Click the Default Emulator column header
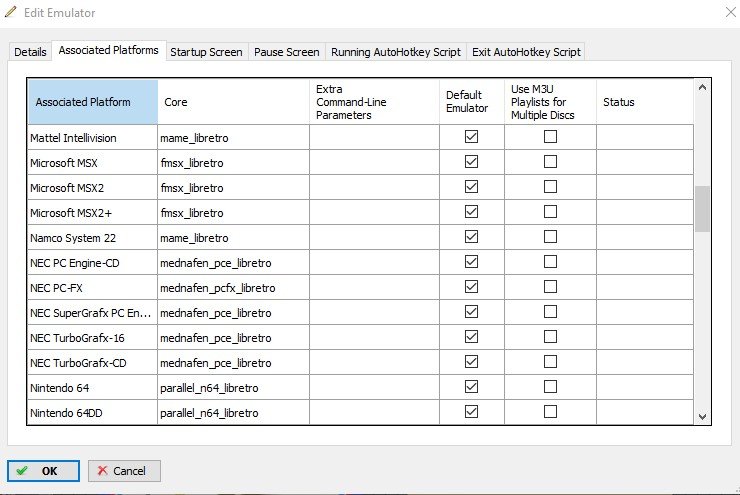The width and height of the screenshot is (740, 495). [x=472, y=102]
